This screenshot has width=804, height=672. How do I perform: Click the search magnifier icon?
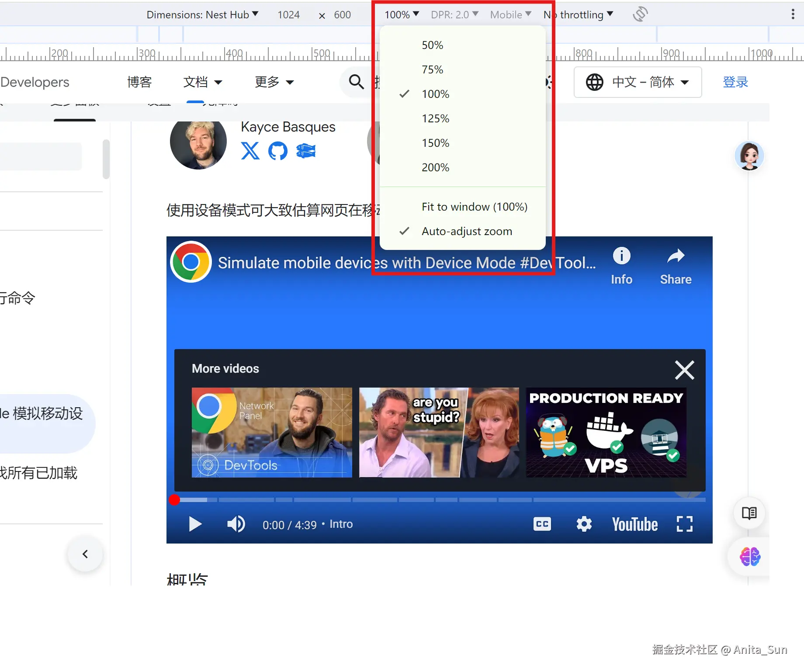(356, 82)
